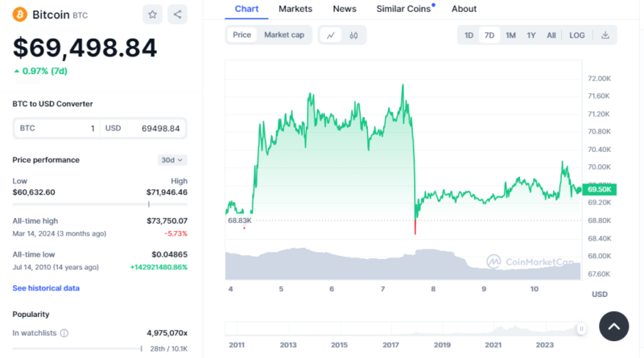Click the watchlists info icon

(64, 332)
